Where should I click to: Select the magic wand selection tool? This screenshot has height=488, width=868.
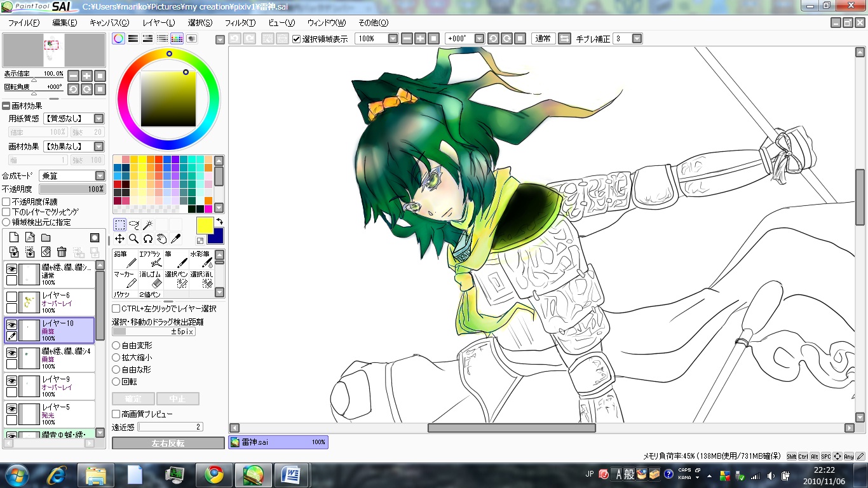click(148, 224)
